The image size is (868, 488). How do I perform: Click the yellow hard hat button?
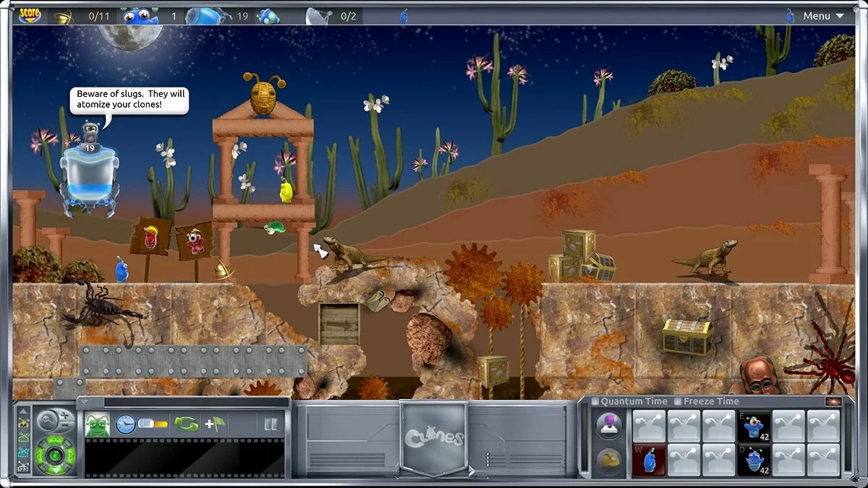609,461
